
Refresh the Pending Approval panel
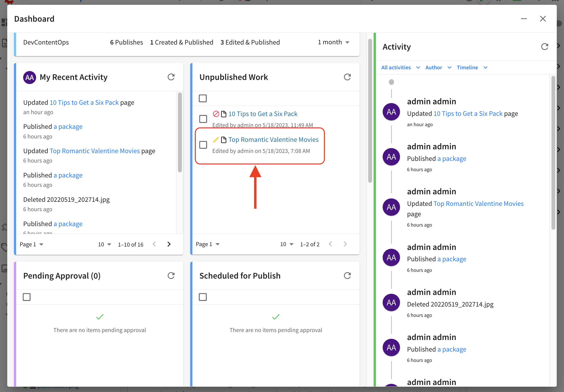[171, 275]
